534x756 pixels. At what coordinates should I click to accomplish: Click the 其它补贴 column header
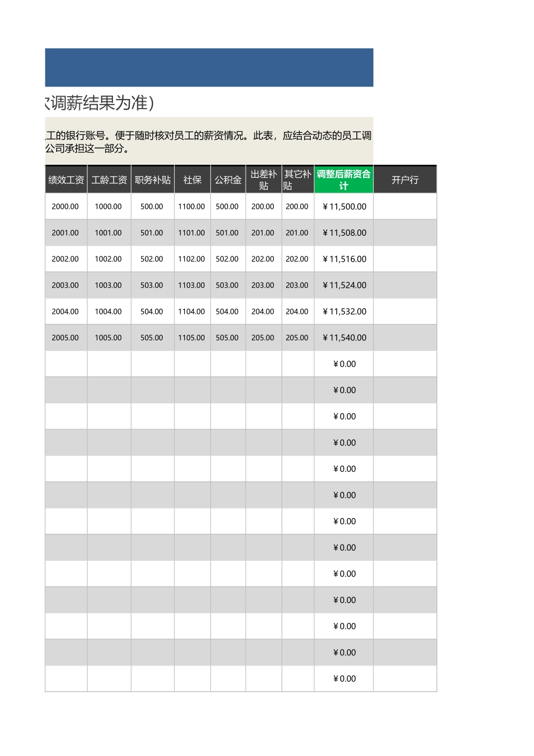(297, 179)
